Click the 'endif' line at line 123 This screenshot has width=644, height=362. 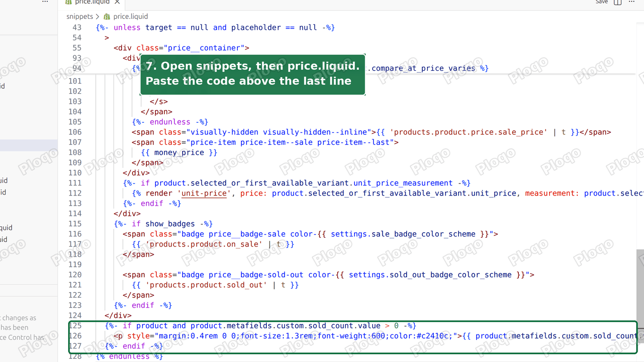tap(143, 305)
